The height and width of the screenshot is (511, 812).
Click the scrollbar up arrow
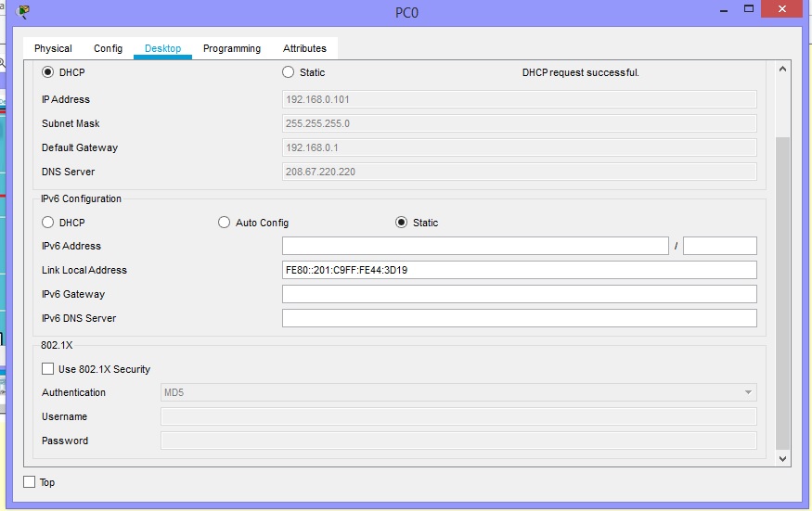[x=782, y=70]
